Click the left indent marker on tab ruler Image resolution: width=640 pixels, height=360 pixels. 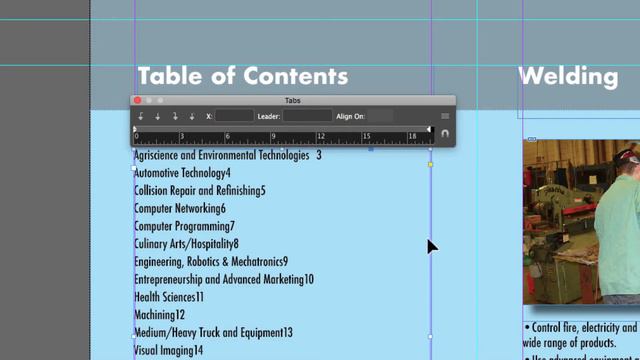[x=135, y=129]
